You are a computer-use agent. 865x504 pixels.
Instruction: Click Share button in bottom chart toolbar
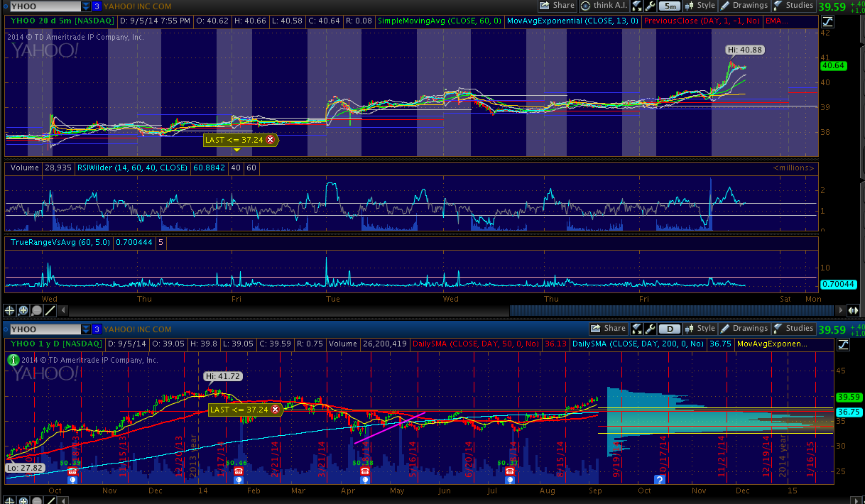[609, 329]
